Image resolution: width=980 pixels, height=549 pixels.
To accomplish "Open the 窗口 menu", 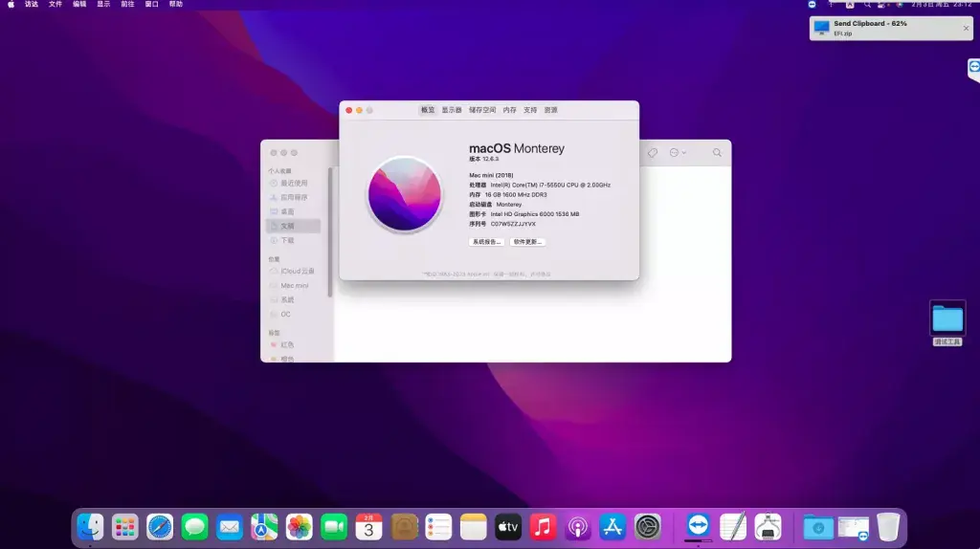I will (x=152, y=5).
